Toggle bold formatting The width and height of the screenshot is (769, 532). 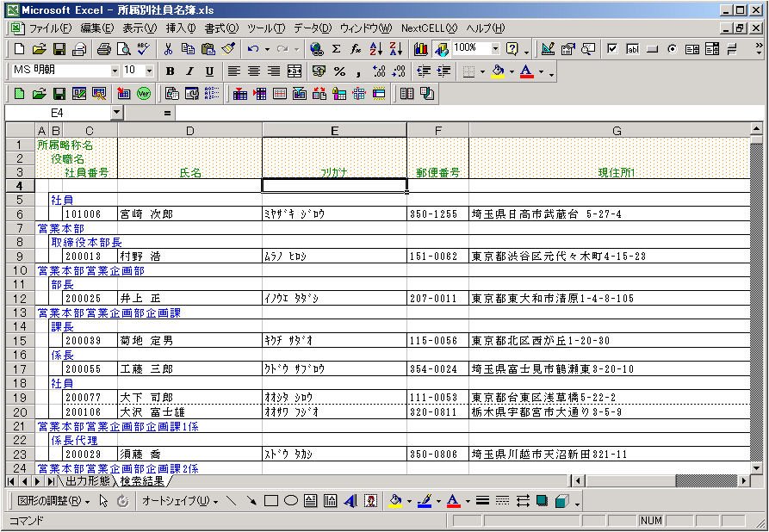point(171,71)
